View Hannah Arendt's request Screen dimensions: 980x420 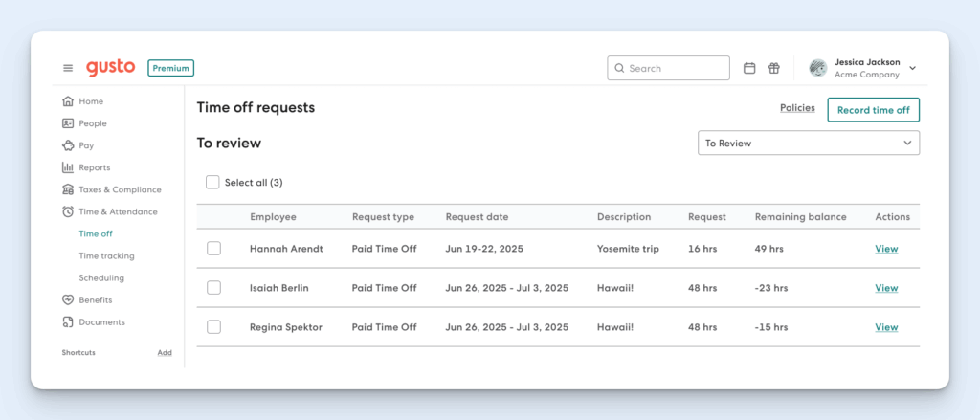coord(886,249)
